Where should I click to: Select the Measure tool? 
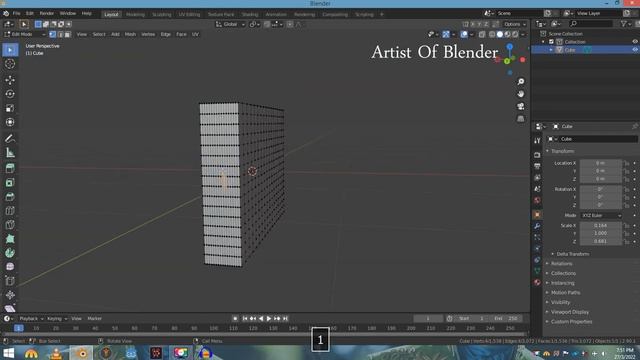[x=10, y=153]
